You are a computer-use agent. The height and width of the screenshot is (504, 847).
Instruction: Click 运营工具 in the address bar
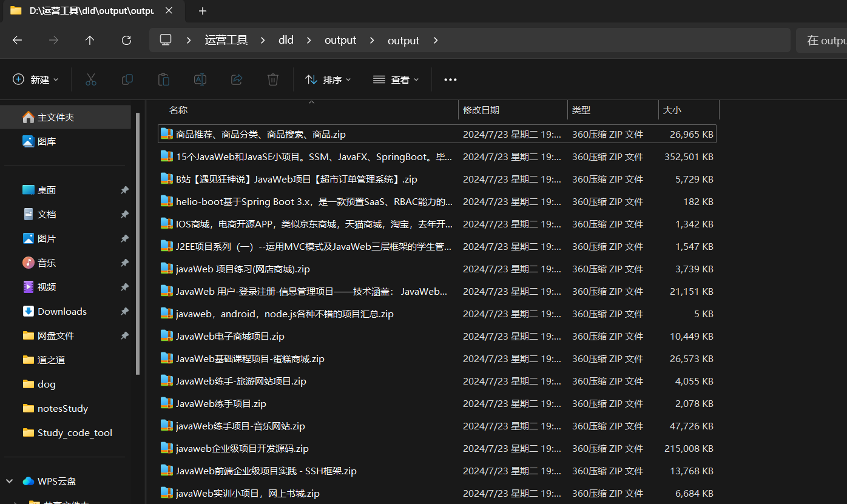click(226, 40)
